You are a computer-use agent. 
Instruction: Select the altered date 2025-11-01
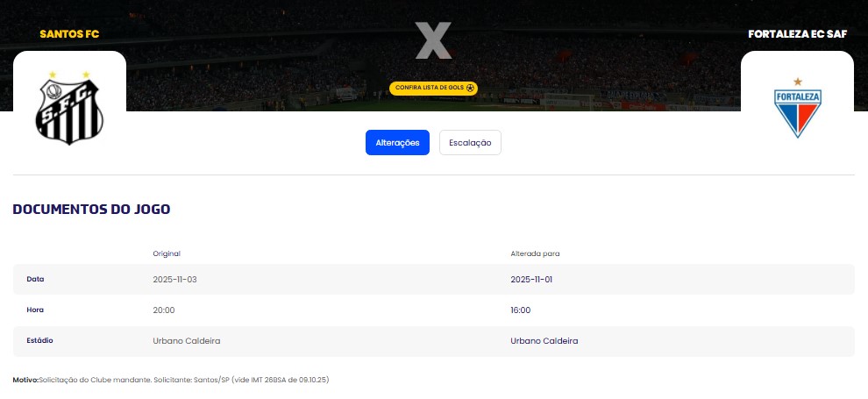(531, 279)
